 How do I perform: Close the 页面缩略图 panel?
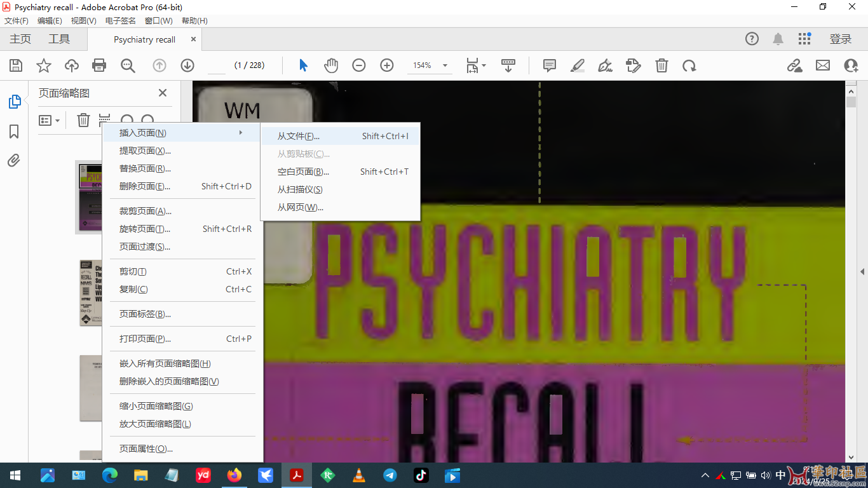click(163, 93)
